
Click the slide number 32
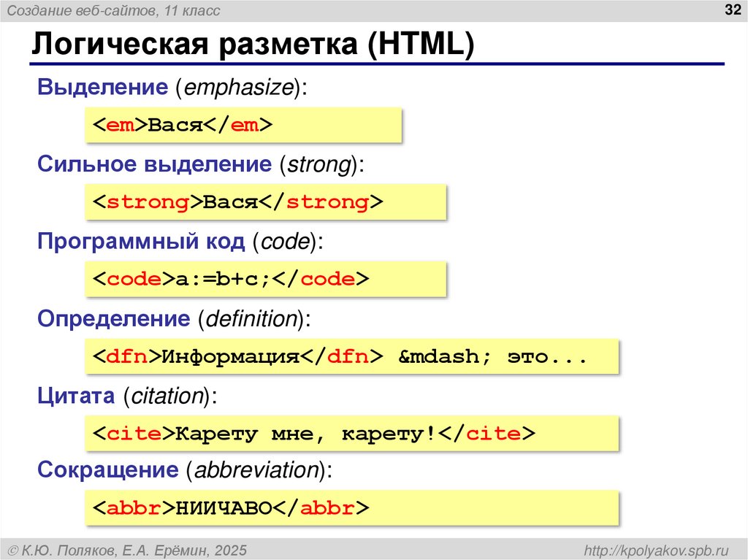732,9
